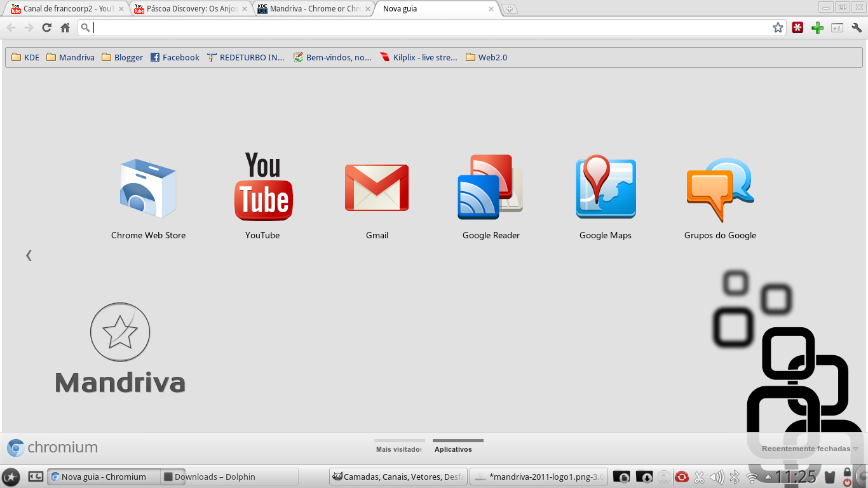Open Kilplix - live stre... bookmark
Viewport: 868px width, 488px height.
[x=418, y=57]
